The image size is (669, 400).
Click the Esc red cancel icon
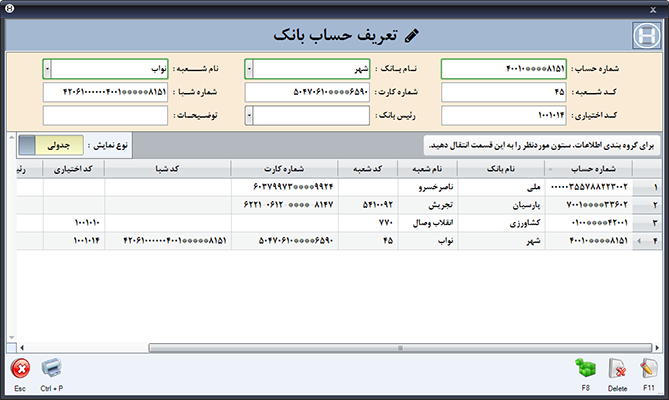(x=20, y=368)
